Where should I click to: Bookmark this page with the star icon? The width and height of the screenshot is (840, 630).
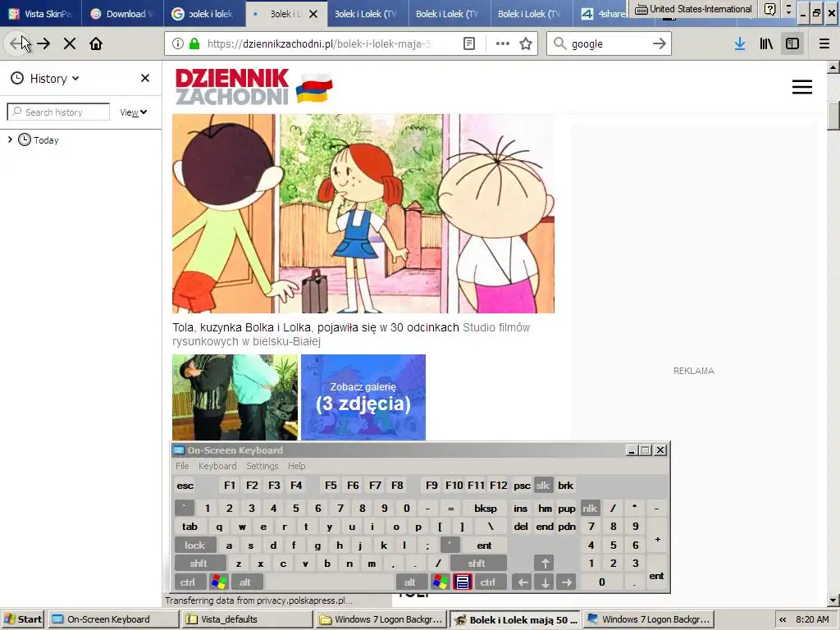tap(526, 44)
